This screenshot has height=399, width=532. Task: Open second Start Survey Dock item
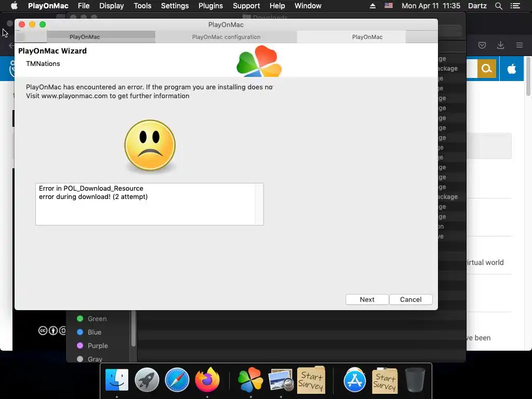click(x=384, y=380)
